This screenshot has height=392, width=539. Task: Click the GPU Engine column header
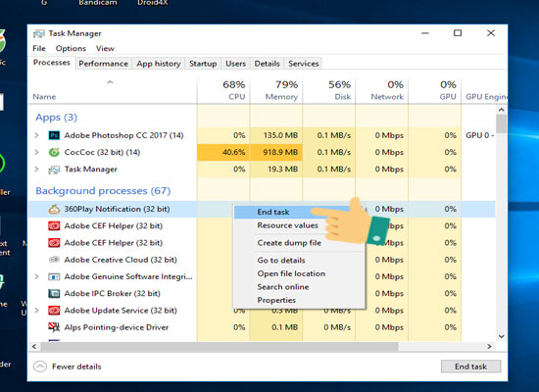coord(485,91)
